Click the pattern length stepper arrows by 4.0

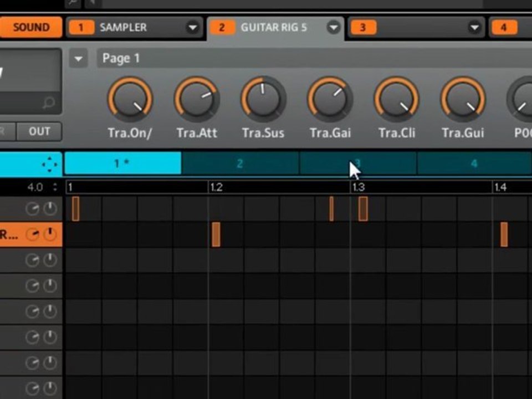click(x=55, y=187)
